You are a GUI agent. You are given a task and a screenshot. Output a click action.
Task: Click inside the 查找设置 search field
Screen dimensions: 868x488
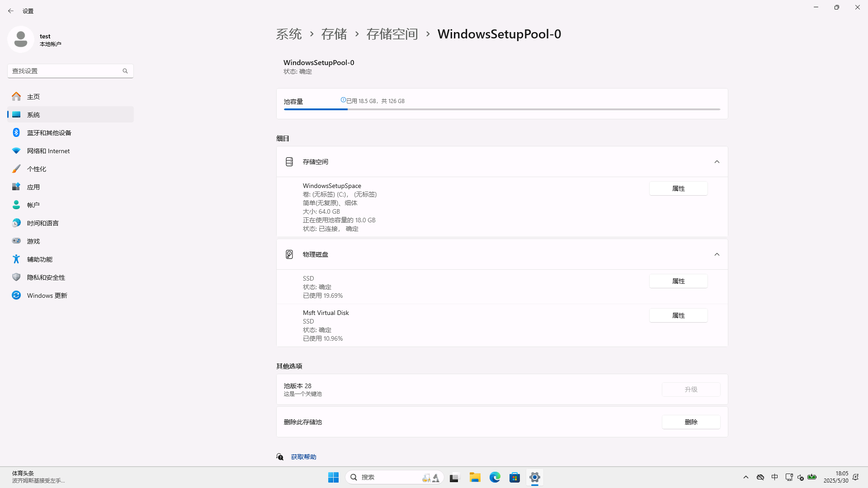pyautogui.click(x=71, y=71)
